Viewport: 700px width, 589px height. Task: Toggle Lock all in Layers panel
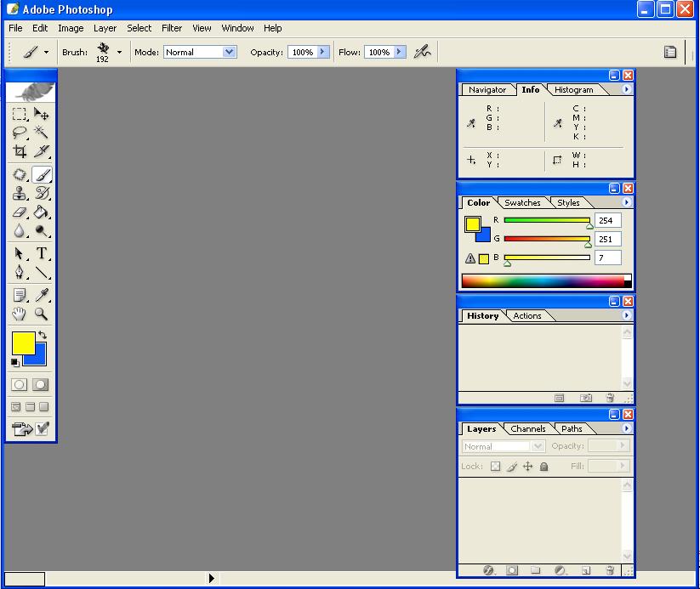[543, 467]
